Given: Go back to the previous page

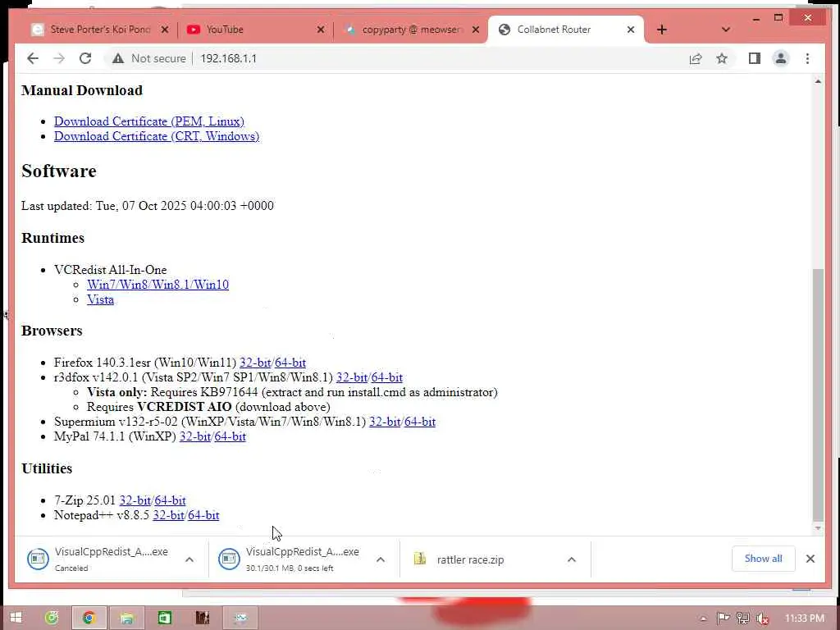Looking at the screenshot, I should coord(33,58).
